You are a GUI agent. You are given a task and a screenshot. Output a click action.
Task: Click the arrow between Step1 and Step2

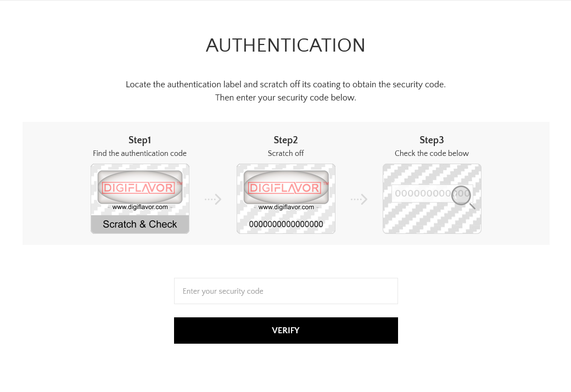pos(212,199)
